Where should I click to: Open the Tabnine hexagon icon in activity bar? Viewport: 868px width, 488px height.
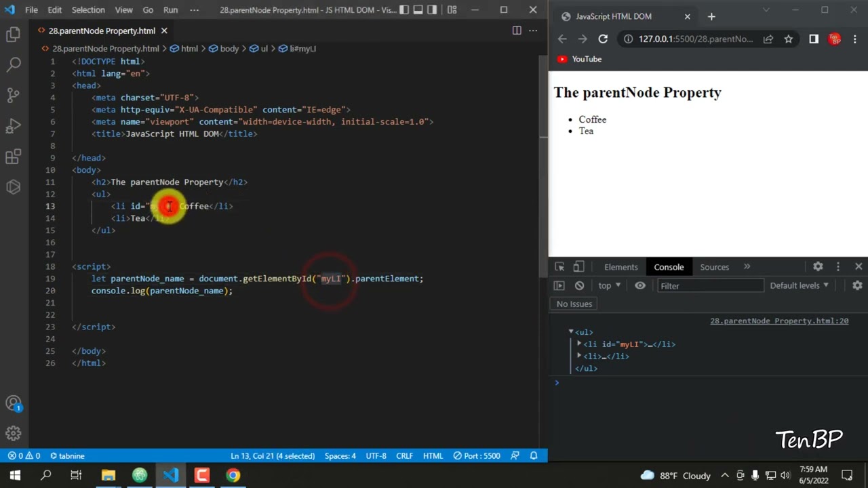pyautogui.click(x=14, y=188)
